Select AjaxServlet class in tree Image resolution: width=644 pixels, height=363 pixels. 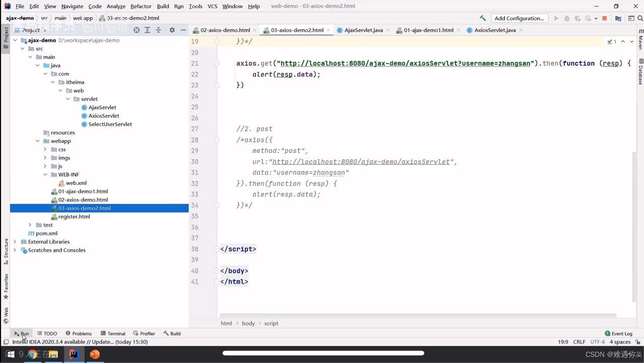pyautogui.click(x=102, y=107)
